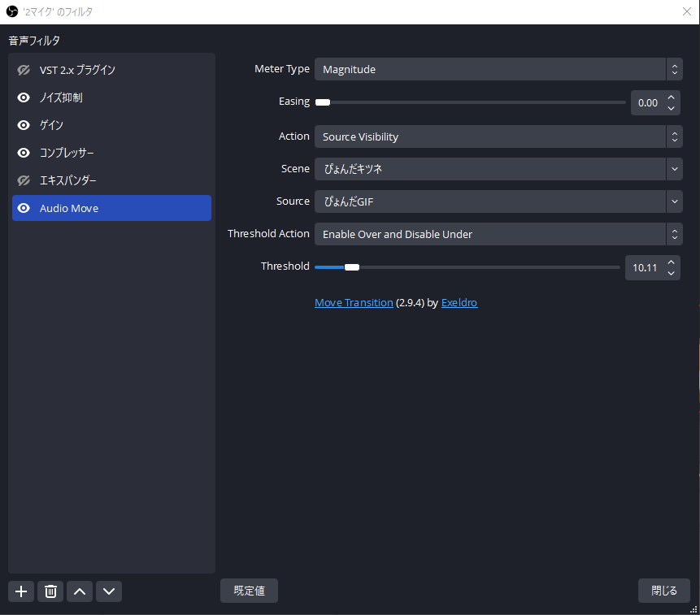Click the add filter plus icon
Viewport: 700px width, 615px height.
pyautogui.click(x=21, y=591)
